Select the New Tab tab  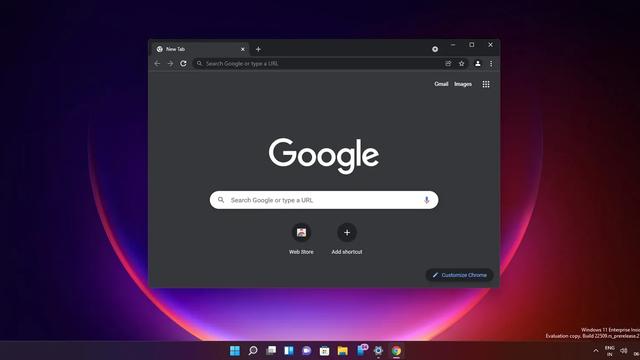(200, 49)
